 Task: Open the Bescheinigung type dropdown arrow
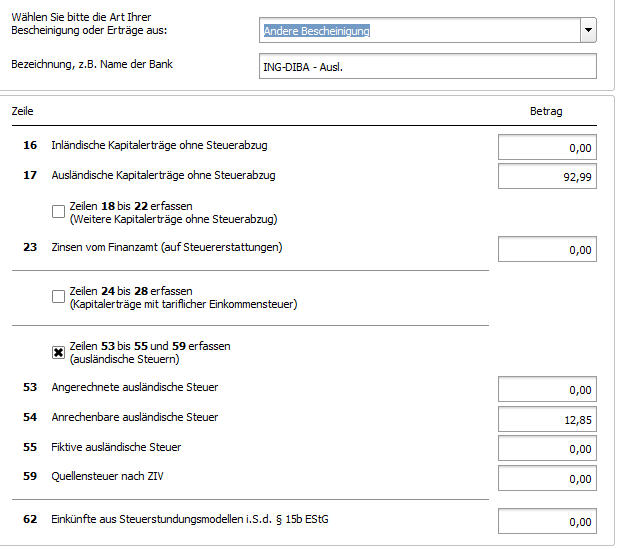point(588,30)
